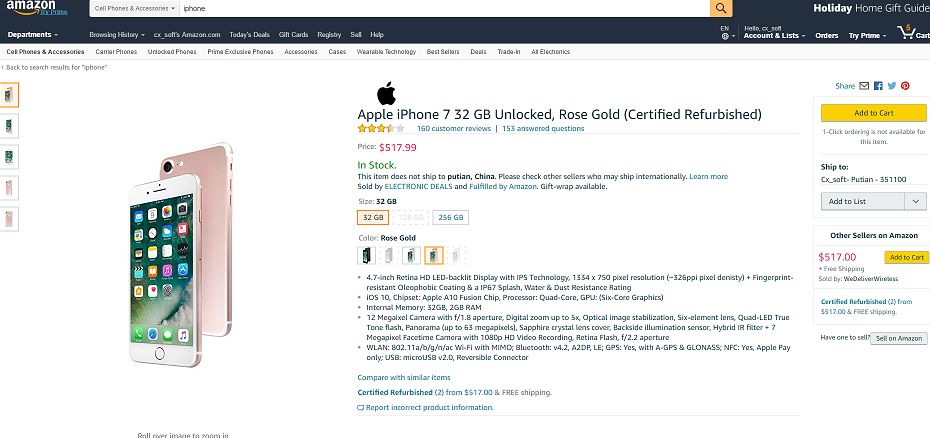Select the first product thumbnail image

[x=9, y=95]
